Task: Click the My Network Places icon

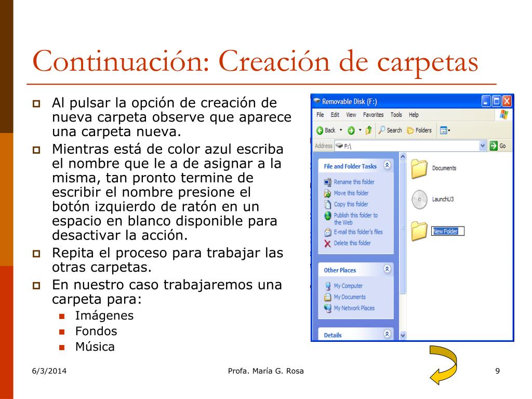Action: tap(327, 309)
